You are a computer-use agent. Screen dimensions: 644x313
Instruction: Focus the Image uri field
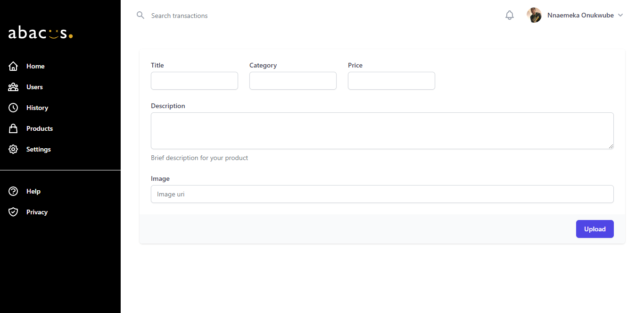pos(382,194)
